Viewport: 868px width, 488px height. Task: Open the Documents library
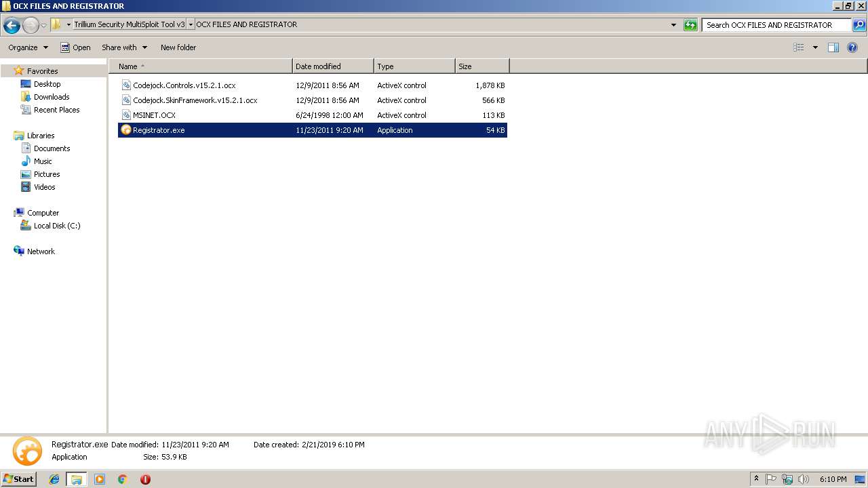52,148
